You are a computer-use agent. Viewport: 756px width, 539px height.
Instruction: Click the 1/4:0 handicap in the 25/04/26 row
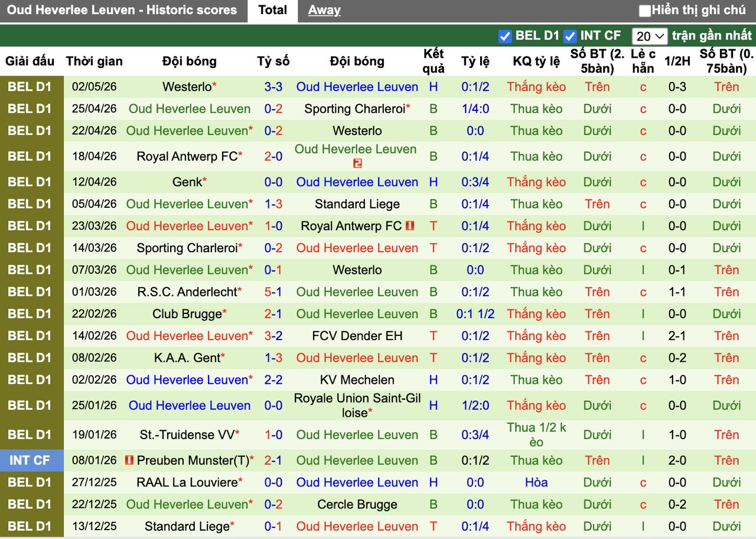click(x=475, y=109)
